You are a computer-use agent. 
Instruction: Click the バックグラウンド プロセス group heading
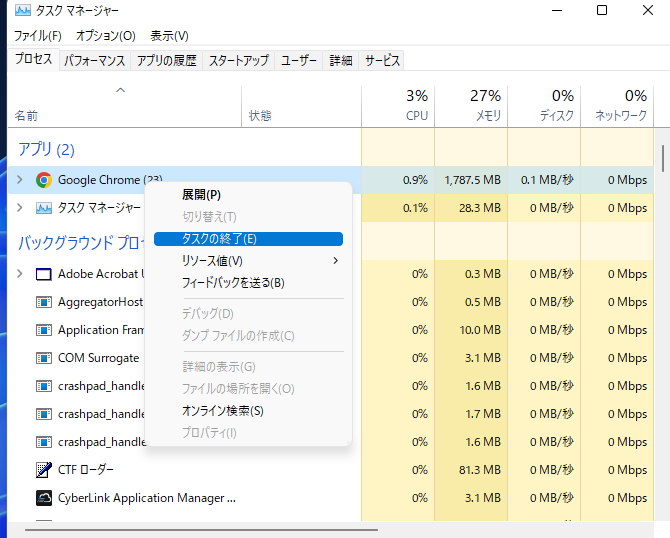(x=81, y=243)
